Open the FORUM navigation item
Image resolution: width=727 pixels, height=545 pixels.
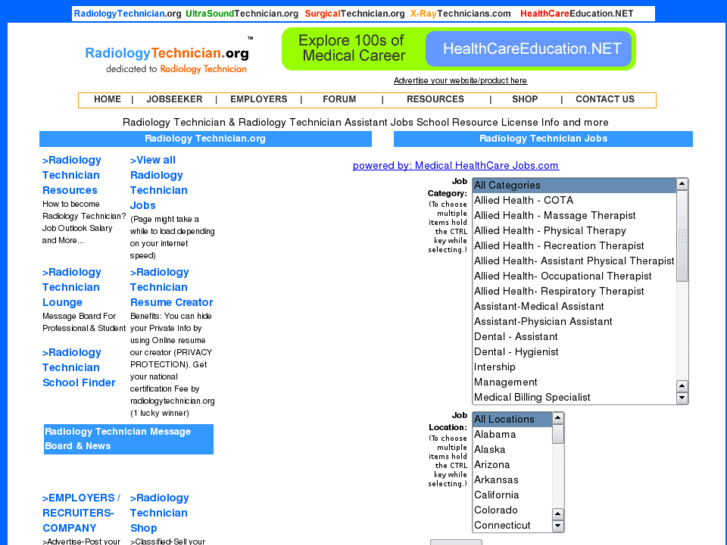(x=339, y=99)
